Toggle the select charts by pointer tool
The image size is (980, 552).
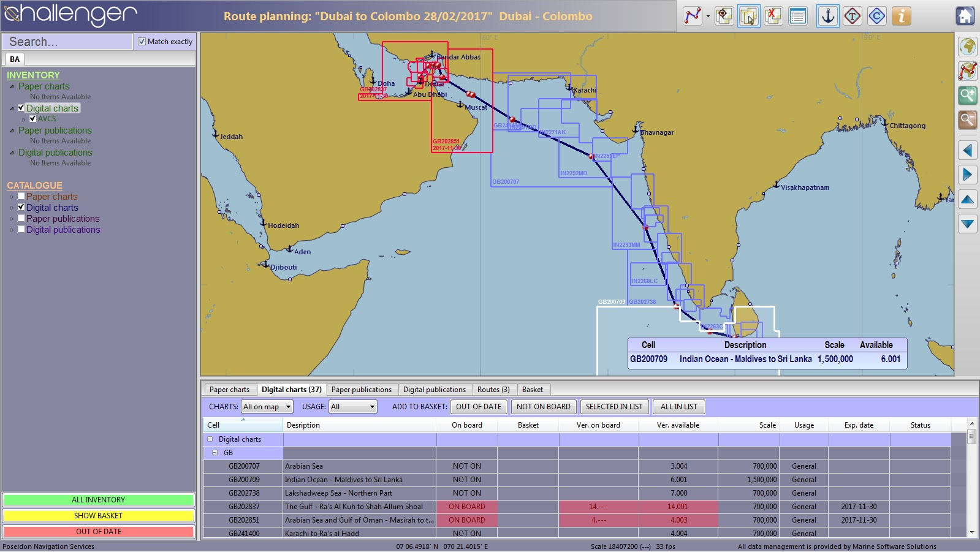pyautogui.click(x=748, y=16)
